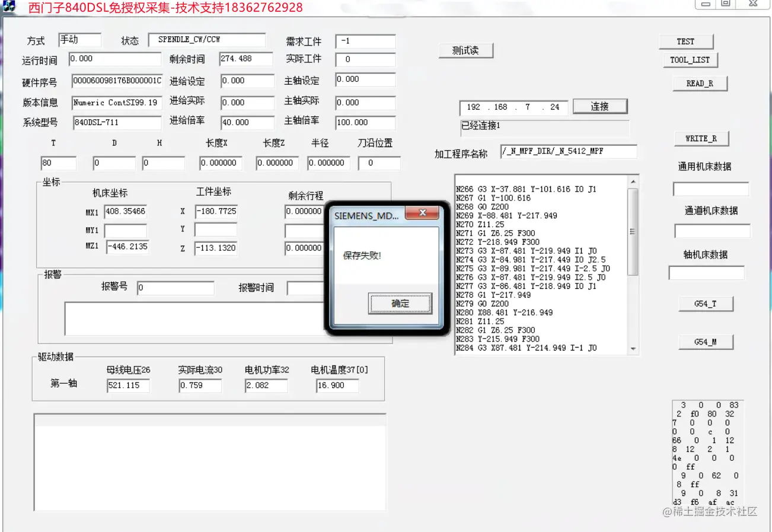
Task: Click the 测试读 button to test reading
Action: pyautogui.click(x=466, y=50)
